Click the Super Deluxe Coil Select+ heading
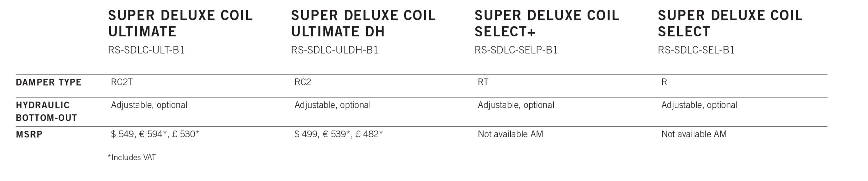This screenshot has width=868, height=181. pos(547,23)
